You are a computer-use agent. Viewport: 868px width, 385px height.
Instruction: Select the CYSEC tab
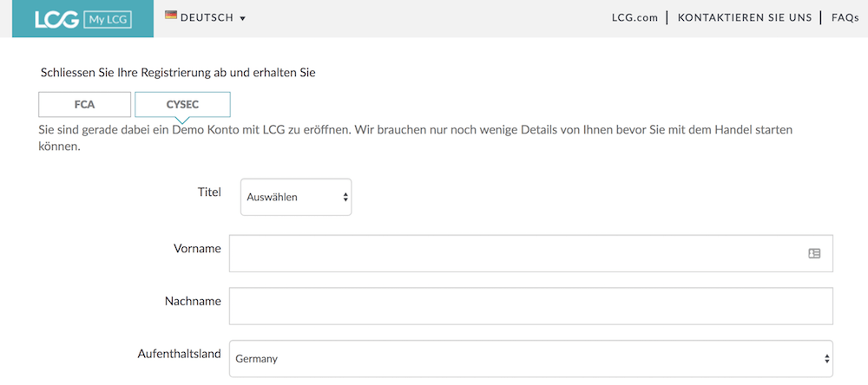click(x=182, y=105)
